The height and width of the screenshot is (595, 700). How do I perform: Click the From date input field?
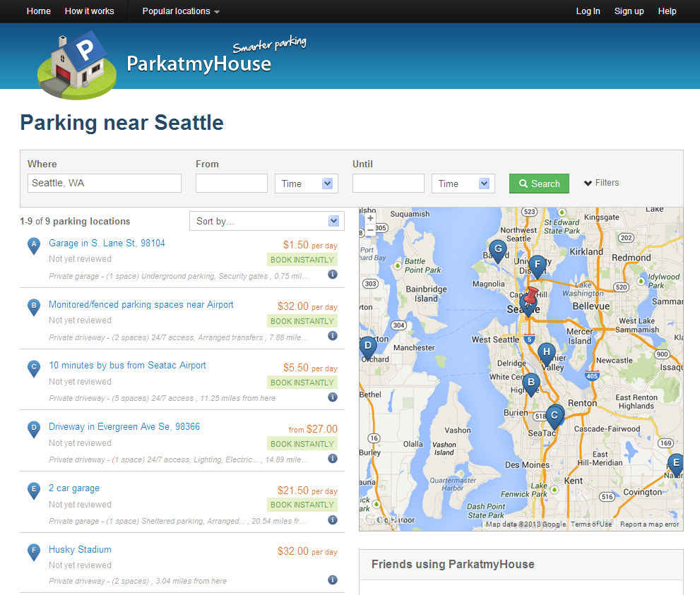pos(231,184)
